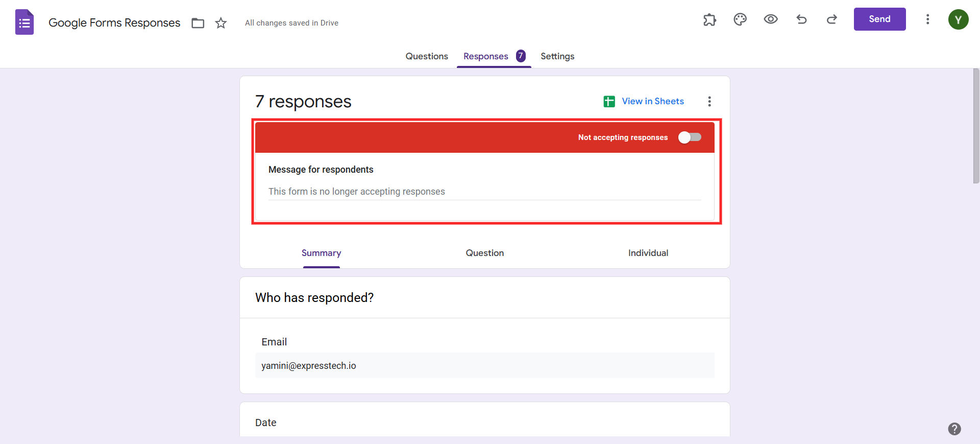The width and height of the screenshot is (980, 444).
Task: Open the top bar three-dot More menu
Action: (x=927, y=19)
